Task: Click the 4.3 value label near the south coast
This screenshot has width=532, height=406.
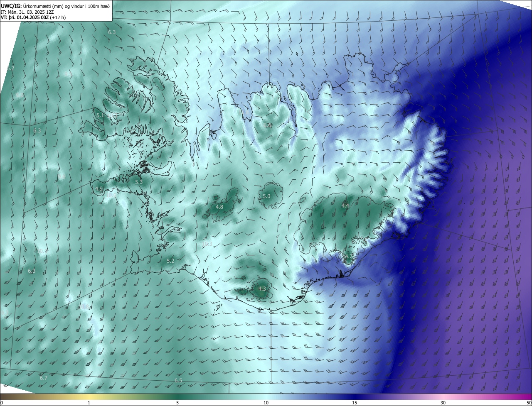Action: (x=262, y=288)
